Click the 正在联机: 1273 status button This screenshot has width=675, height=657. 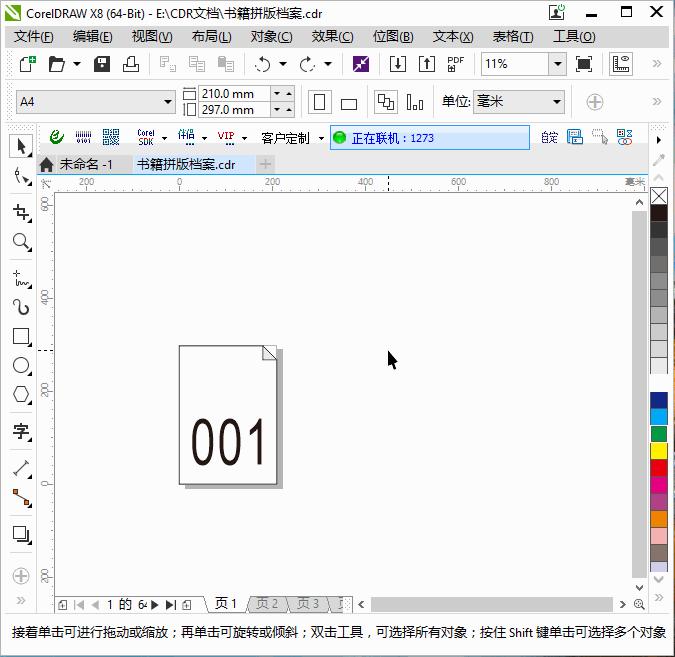pos(430,138)
